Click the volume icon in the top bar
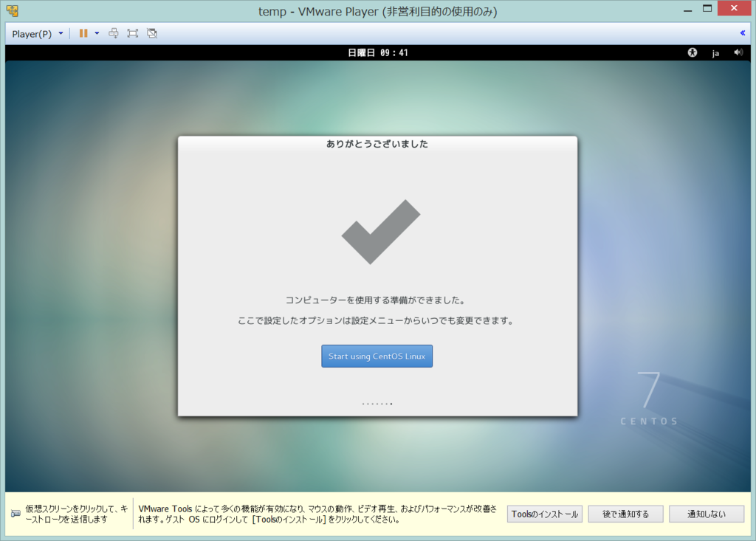The height and width of the screenshot is (541, 756). pos(738,52)
